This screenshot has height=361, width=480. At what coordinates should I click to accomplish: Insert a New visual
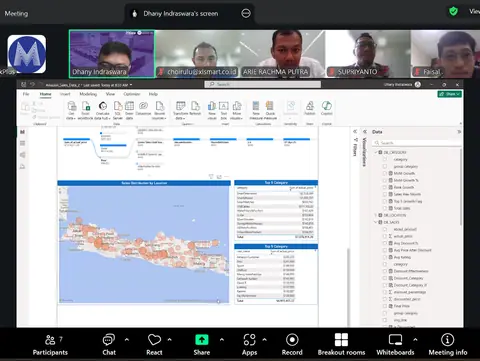tap(212, 110)
